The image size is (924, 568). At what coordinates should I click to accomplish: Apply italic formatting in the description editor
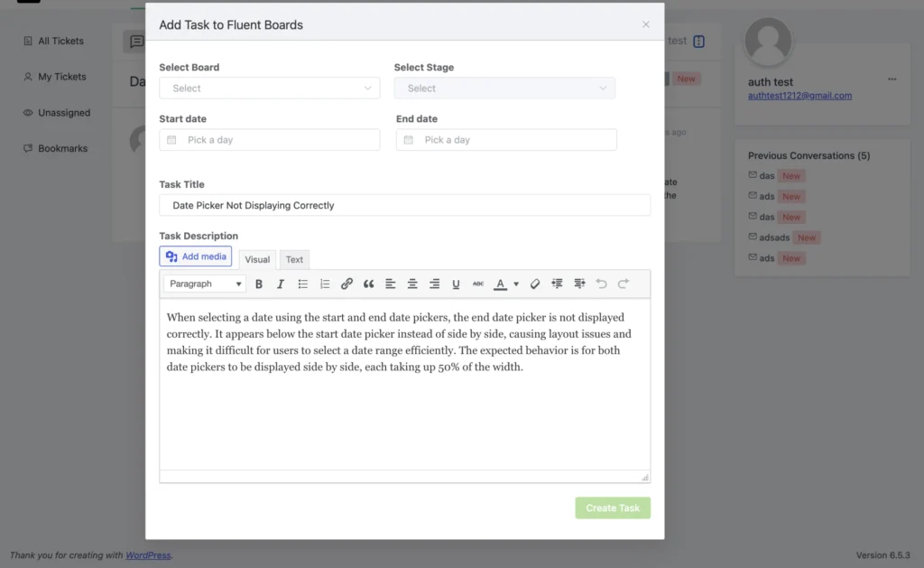tap(280, 284)
